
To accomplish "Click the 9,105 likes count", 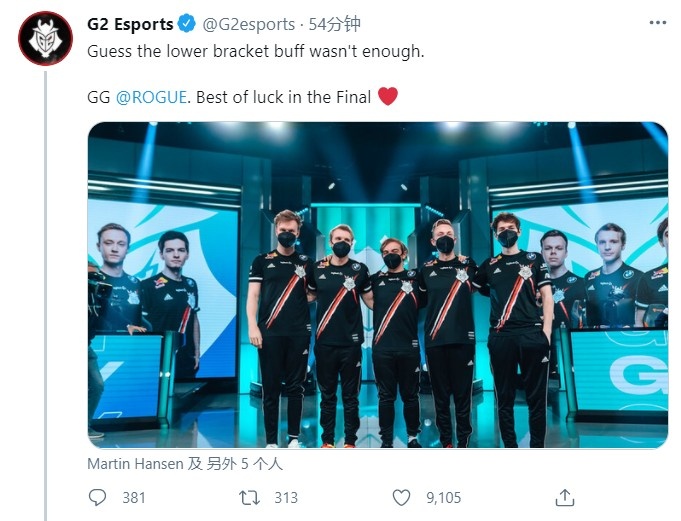I will pos(443,498).
